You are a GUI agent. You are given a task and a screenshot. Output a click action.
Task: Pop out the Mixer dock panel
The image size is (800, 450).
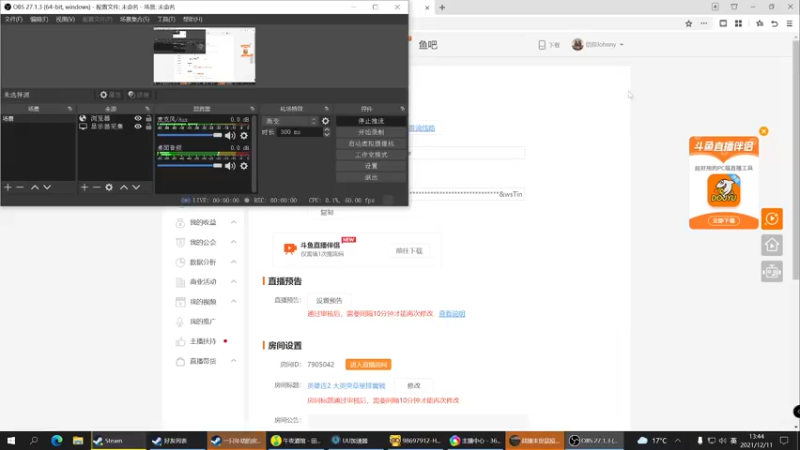click(252, 109)
